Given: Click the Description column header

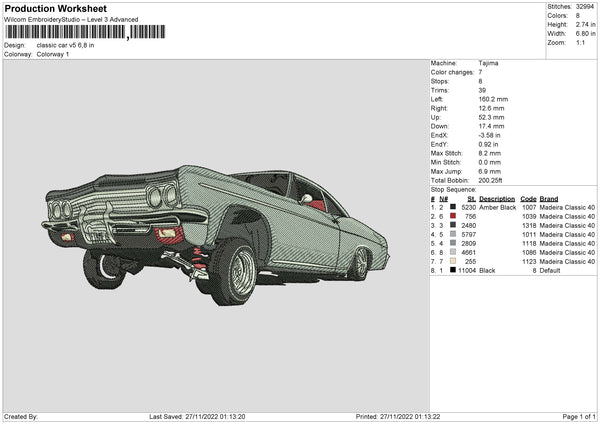Looking at the screenshot, I should click(497, 198).
